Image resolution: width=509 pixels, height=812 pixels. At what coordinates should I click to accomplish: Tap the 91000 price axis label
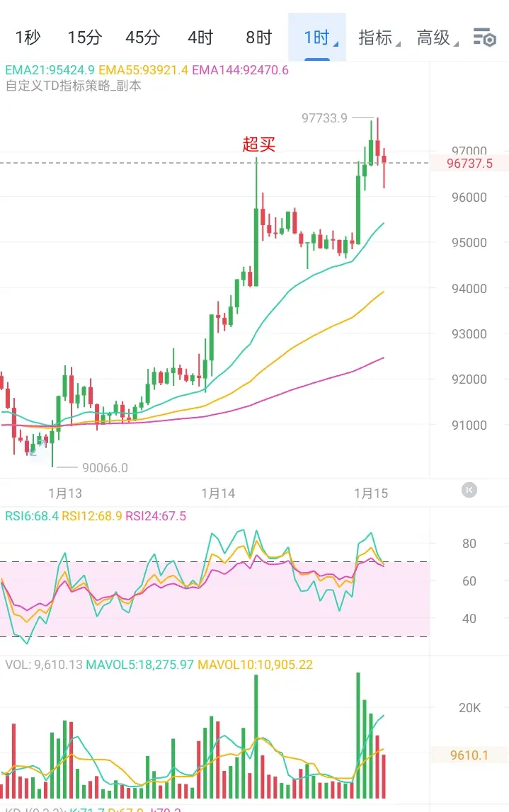click(469, 425)
